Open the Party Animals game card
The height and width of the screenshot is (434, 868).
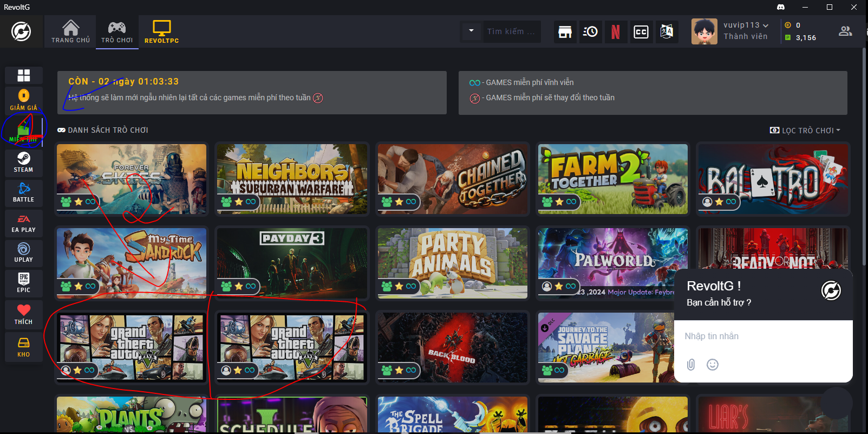pos(452,263)
